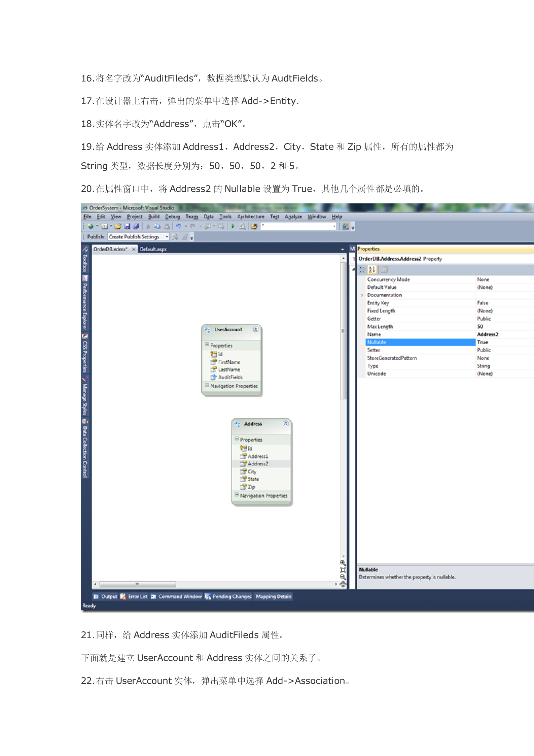This screenshot has width=534, height=756.
Task: Collapse the UserAccount entity shape
Action: [256, 329]
